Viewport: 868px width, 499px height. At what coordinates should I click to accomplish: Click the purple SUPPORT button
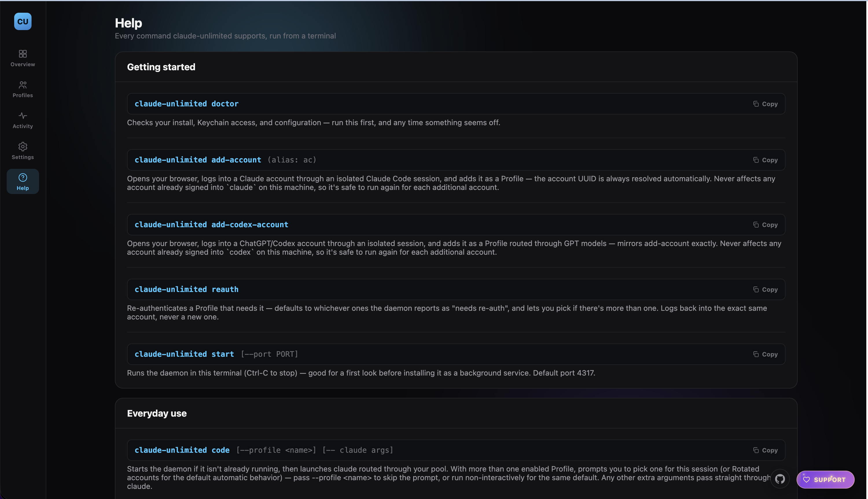click(x=825, y=479)
